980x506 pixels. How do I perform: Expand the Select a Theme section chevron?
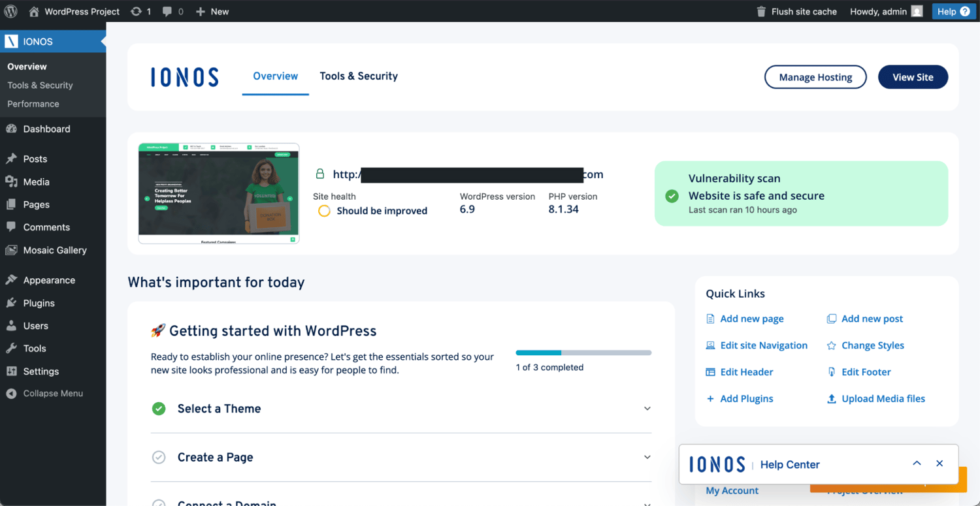pos(647,409)
